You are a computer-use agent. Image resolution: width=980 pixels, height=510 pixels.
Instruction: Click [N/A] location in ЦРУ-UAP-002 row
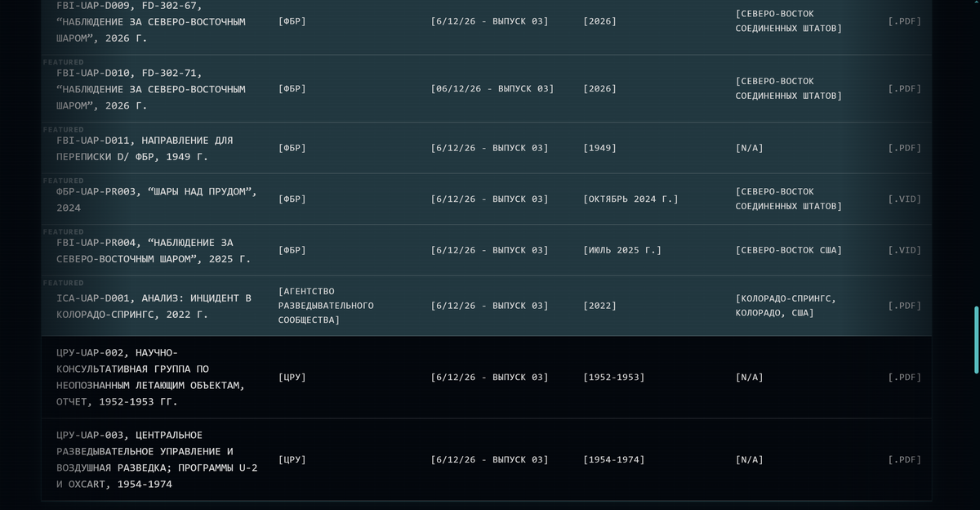[x=750, y=377]
